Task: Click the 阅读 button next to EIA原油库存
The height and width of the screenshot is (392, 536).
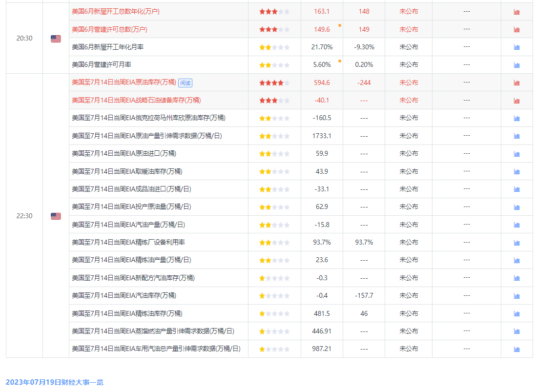Action: 186,83
